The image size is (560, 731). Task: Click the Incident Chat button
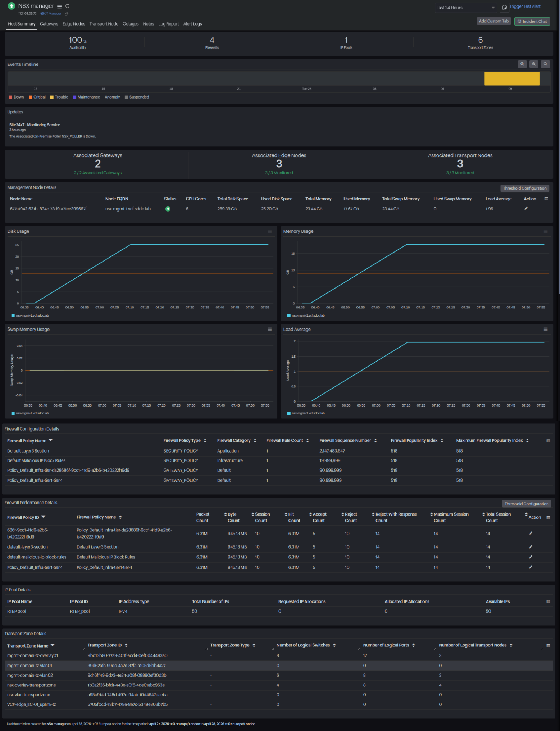click(532, 21)
